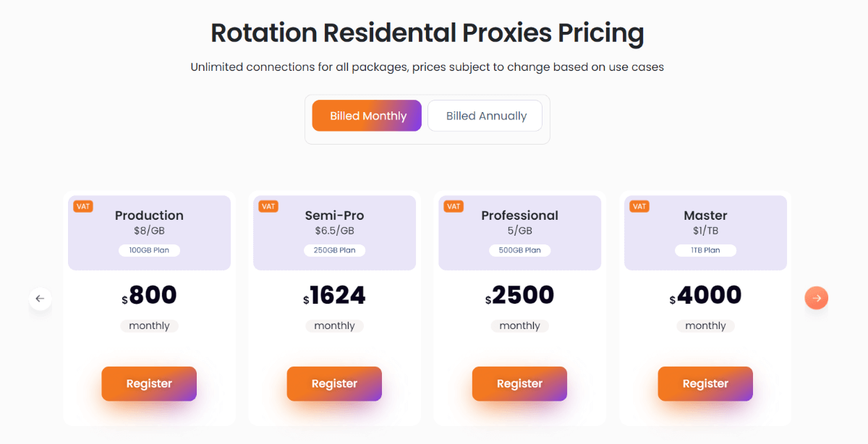Click the 500GB Plan pill label
Image resolution: width=868 pixels, height=444 pixels.
(519, 250)
